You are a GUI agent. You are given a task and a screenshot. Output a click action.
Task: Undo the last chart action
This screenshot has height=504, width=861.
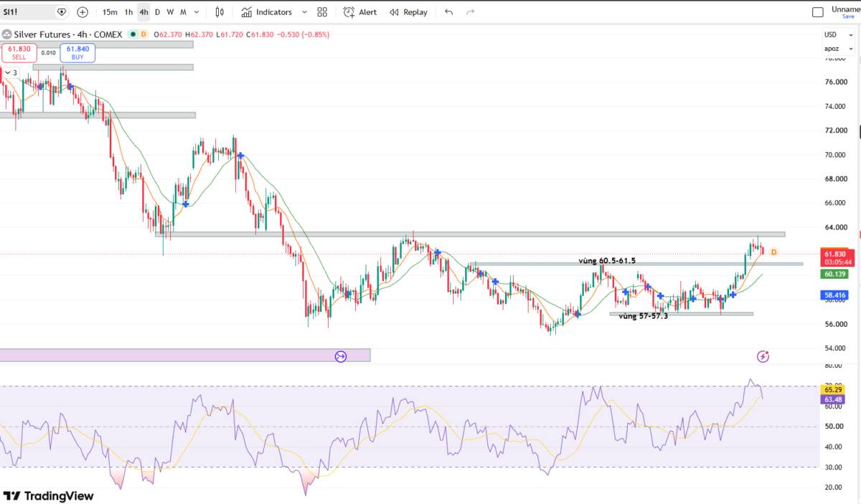click(449, 12)
